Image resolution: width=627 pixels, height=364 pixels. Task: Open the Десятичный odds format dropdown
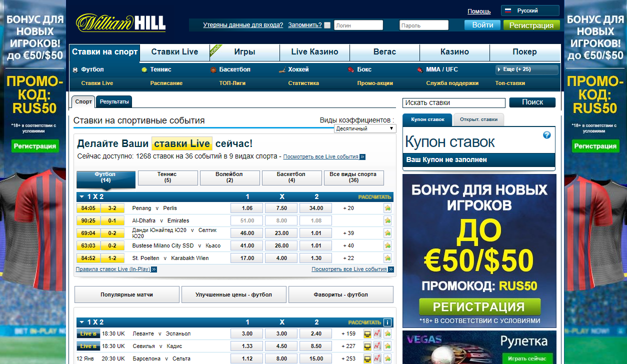click(x=365, y=128)
